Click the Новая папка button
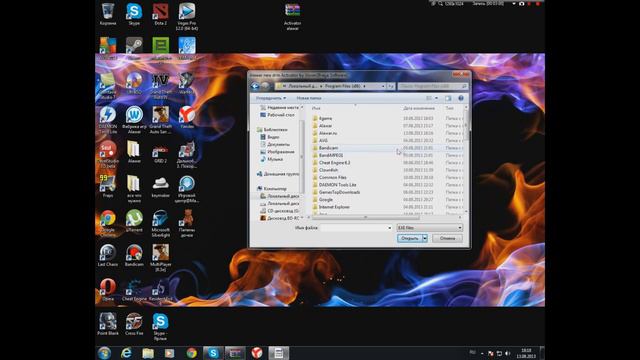The image size is (640, 360). 309,98
